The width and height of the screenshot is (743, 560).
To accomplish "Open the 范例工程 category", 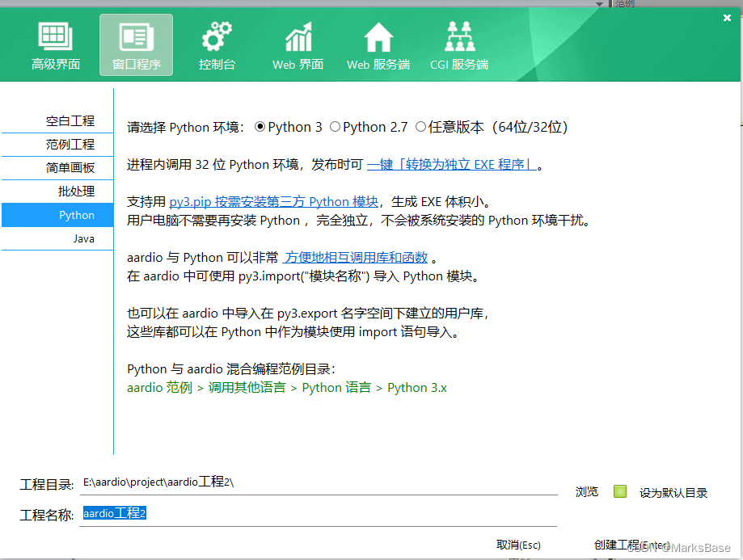I will point(77,144).
